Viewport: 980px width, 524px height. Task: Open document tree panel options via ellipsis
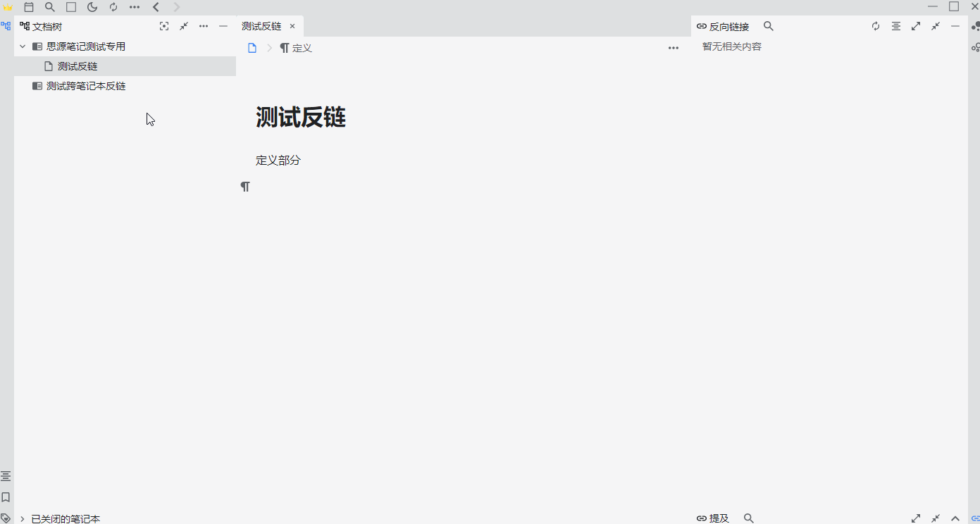point(204,26)
